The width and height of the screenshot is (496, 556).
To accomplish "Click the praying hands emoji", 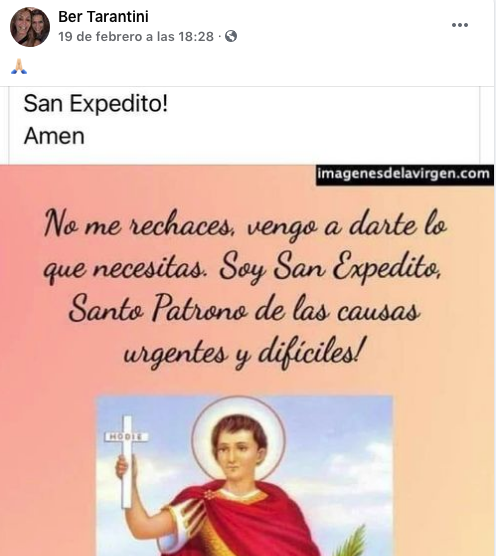I will tap(19, 67).
